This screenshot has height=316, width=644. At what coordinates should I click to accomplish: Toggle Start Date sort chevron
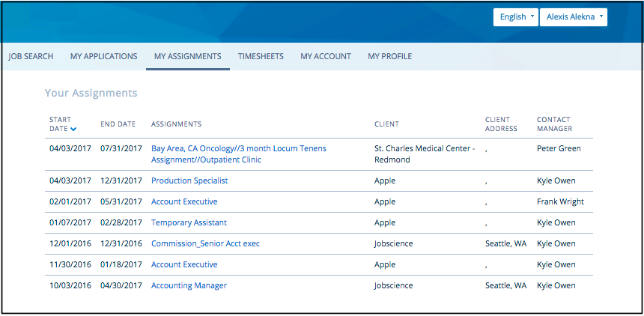click(x=73, y=129)
